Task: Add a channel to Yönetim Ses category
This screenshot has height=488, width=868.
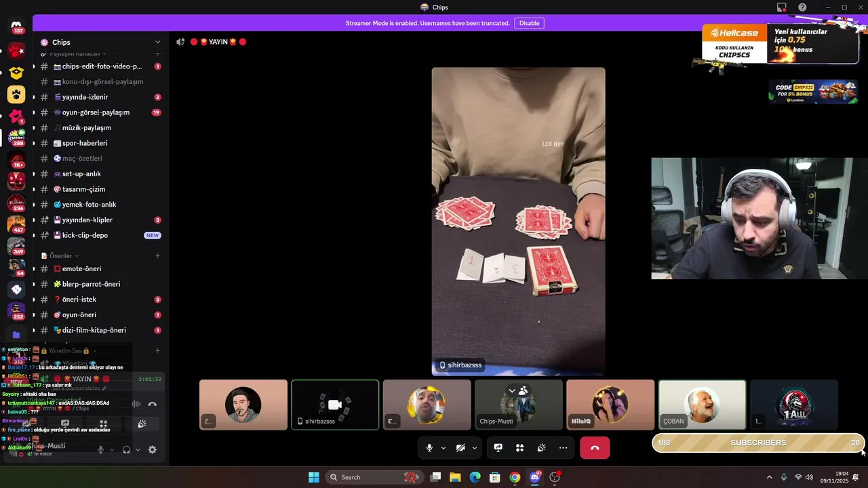Action: point(157,350)
